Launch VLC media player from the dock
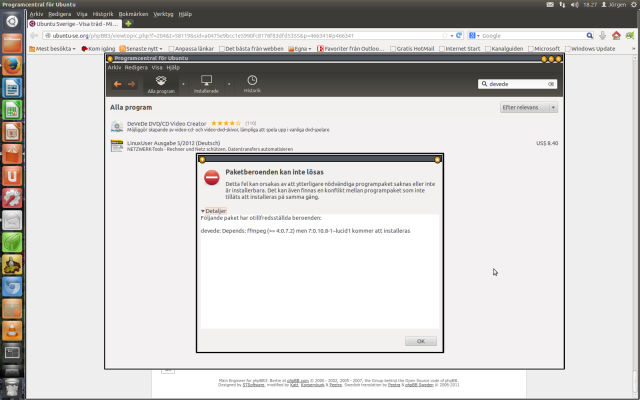 (12, 331)
